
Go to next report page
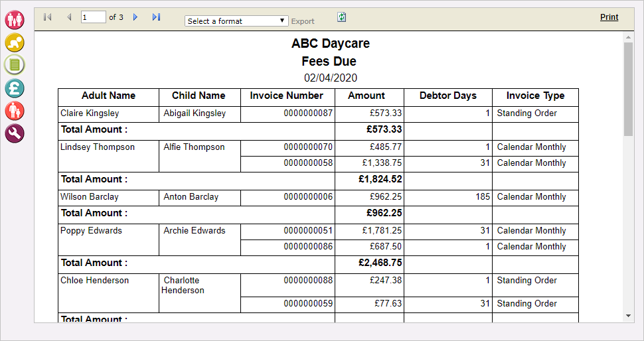[135, 17]
